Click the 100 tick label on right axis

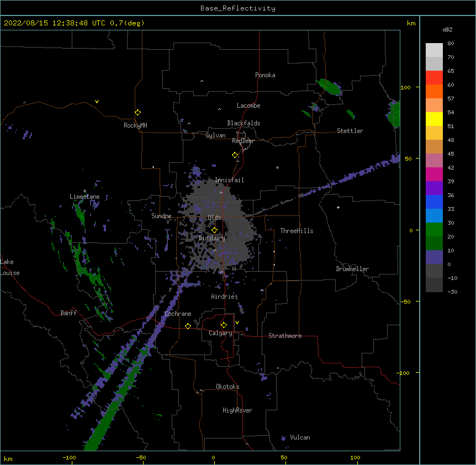point(405,88)
